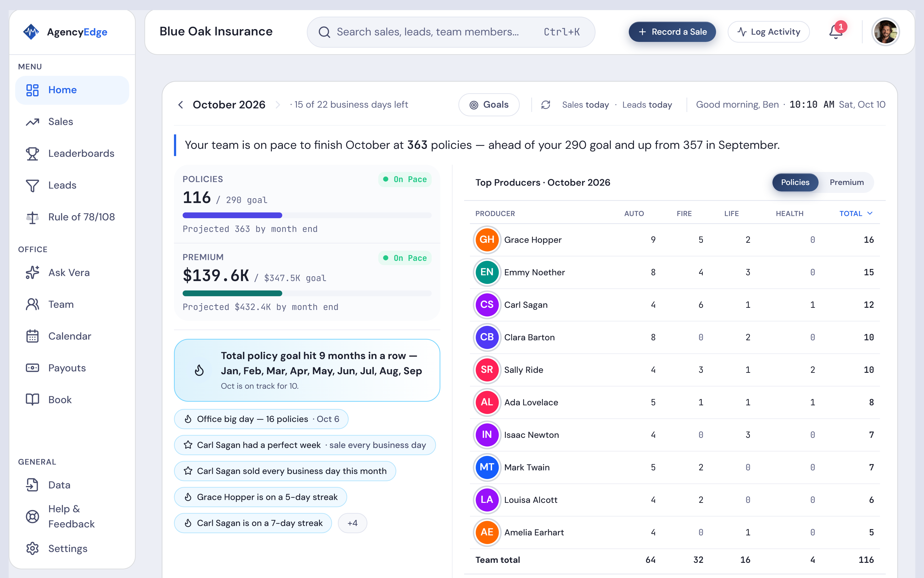Open the user profile avatar
Image resolution: width=924 pixels, height=578 pixels.
tap(886, 32)
